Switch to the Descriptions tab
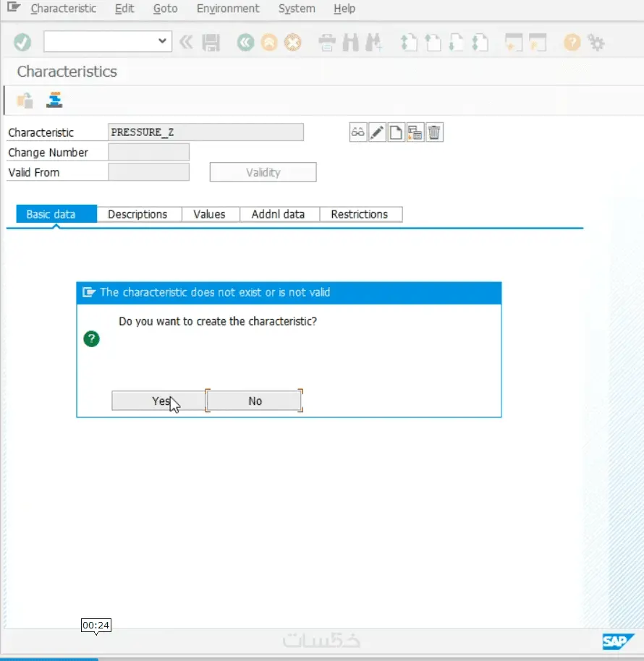Viewport: 644px width, 661px height. click(138, 214)
